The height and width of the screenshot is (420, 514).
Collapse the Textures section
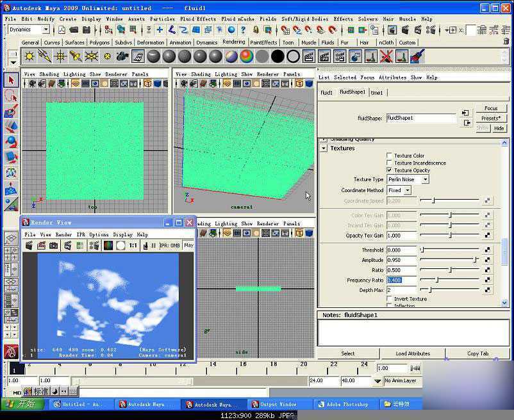click(324, 149)
